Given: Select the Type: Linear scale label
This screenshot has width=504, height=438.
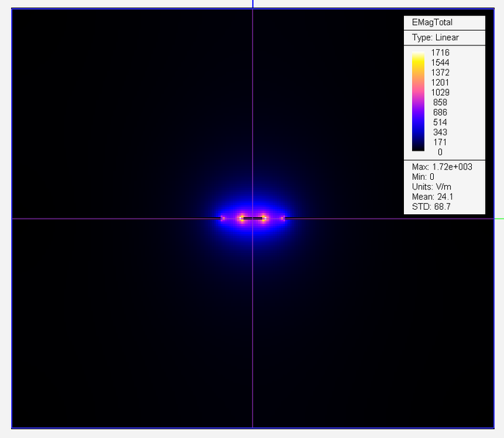Looking at the screenshot, I should click(x=435, y=37).
